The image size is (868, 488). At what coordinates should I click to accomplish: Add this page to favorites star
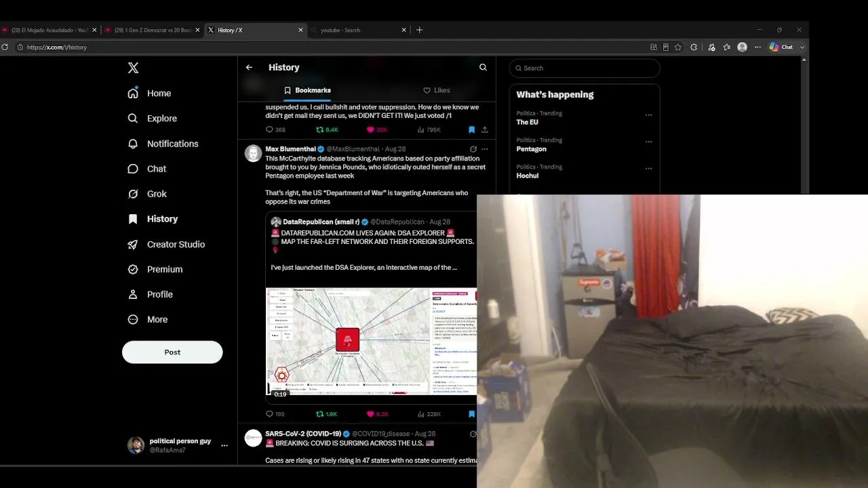pyautogui.click(x=678, y=47)
